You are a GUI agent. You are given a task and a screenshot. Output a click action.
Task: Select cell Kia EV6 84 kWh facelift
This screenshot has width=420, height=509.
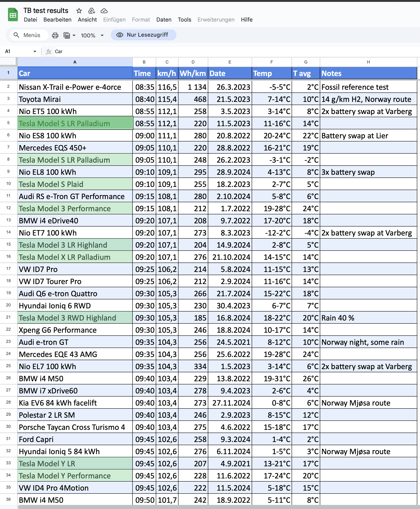click(75, 403)
